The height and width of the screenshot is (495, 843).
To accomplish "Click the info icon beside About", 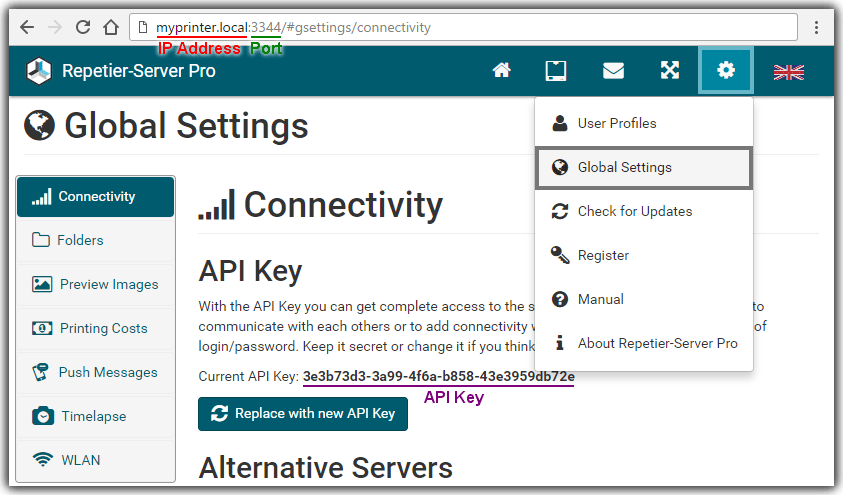I will click(x=560, y=342).
